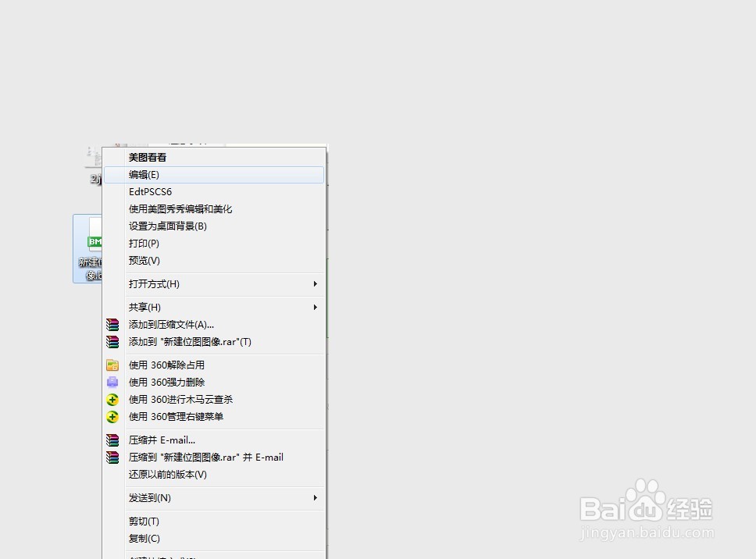Click 360 plus icon for 管理右键菜单
This screenshot has height=559, width=756.
coord(112,417)
